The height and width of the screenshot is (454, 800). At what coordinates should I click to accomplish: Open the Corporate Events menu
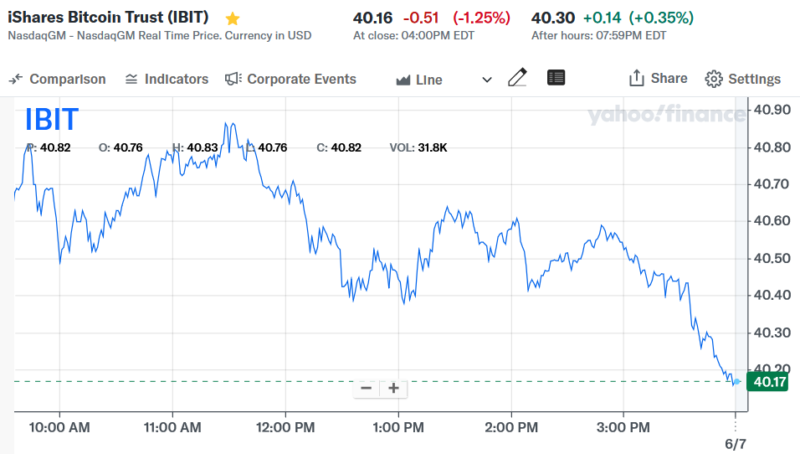(x=301, y=79)
